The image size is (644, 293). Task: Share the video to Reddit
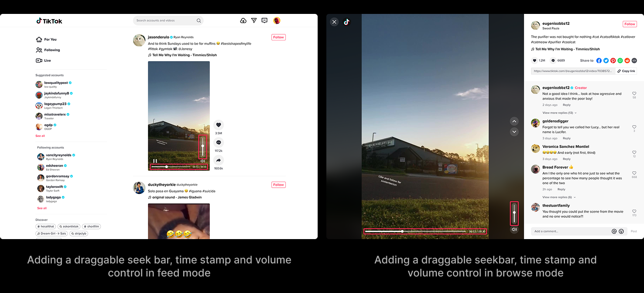click(x=627, y=60)
